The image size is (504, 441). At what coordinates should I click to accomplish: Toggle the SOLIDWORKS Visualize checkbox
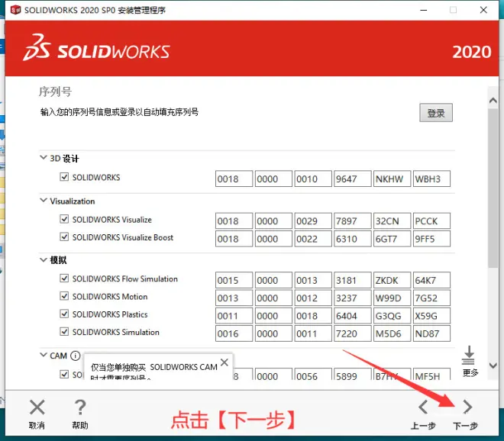coord(64,219)
